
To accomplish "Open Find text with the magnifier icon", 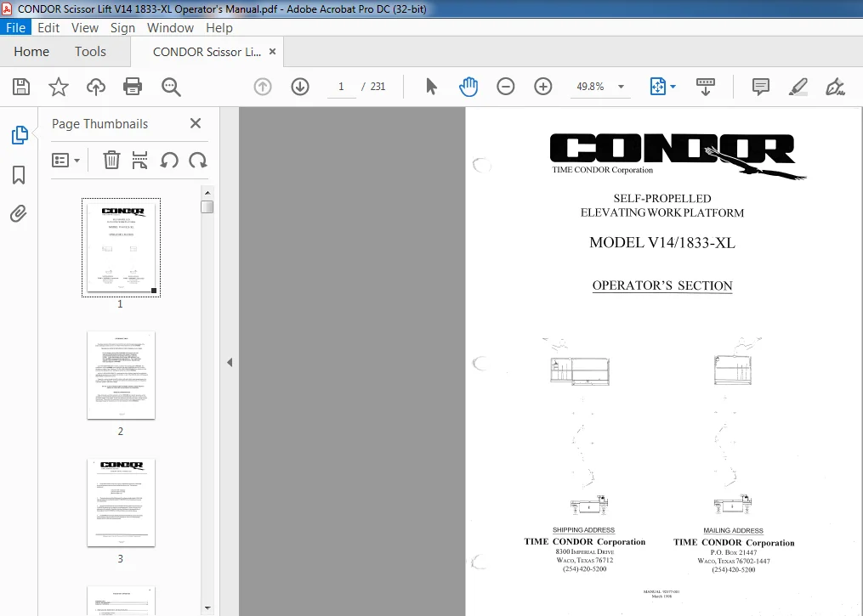I will (171, 87).
